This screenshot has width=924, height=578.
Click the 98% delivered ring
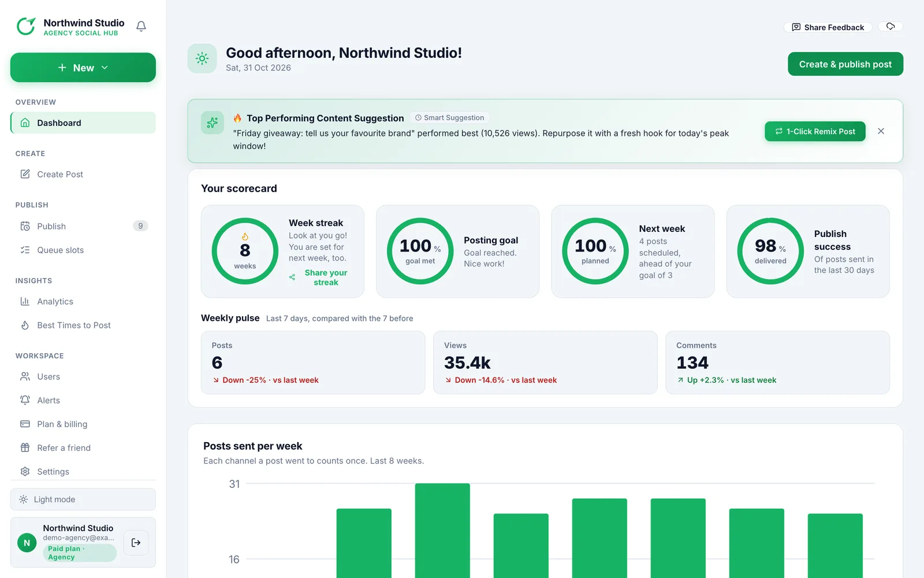pos(770,251)
